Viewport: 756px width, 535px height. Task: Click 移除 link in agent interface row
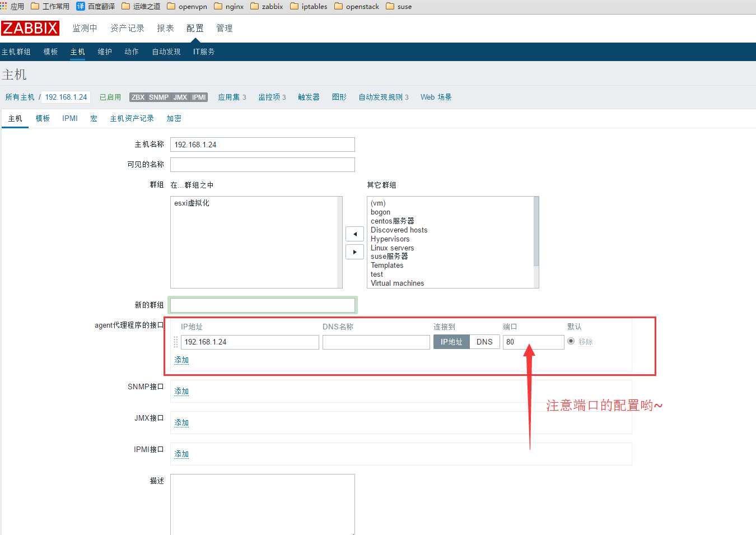tap(586, 342)
